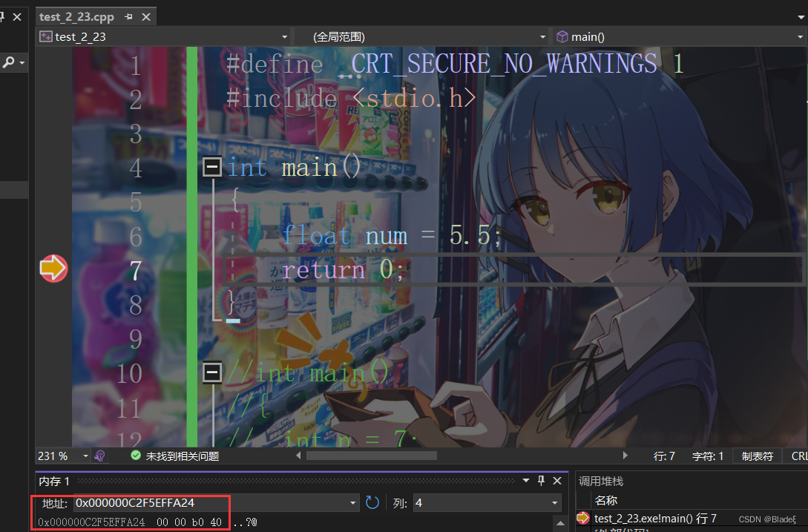808x532 pixels.
Task: Click the memory refresh/re-evaluate icon
Action: (372, 502)
